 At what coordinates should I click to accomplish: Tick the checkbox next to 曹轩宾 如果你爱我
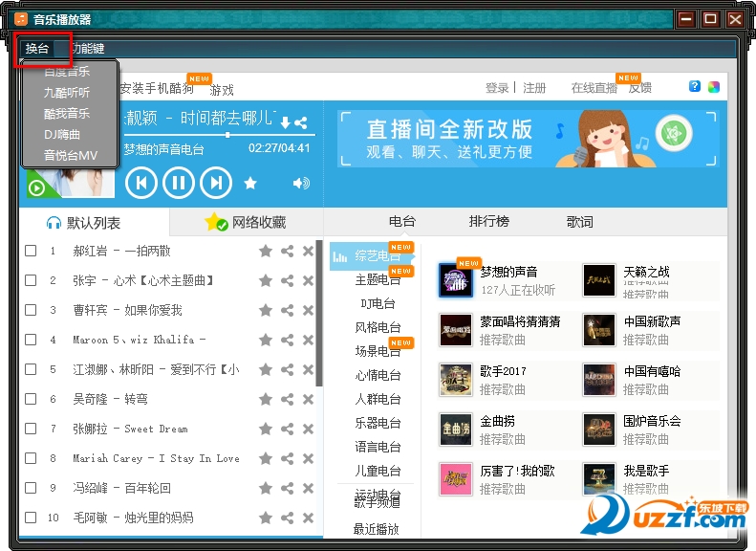pyautogui.click(x=31, y=311)
